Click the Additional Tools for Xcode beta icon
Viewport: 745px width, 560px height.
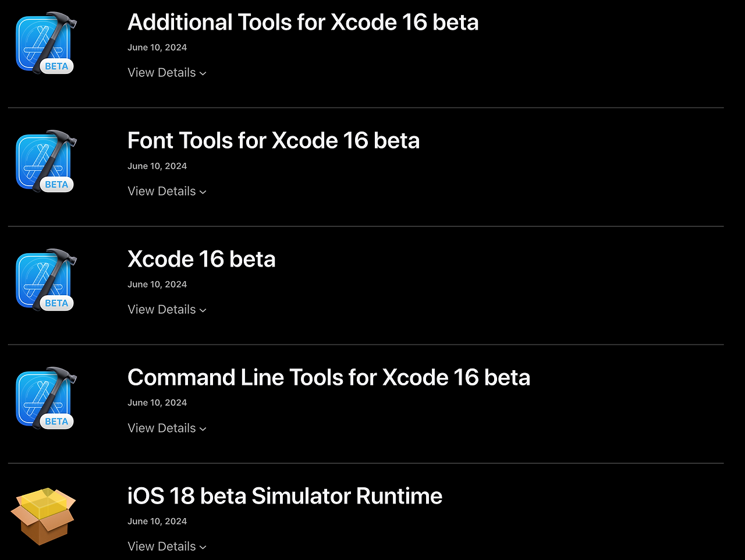[x=45, y=41]
